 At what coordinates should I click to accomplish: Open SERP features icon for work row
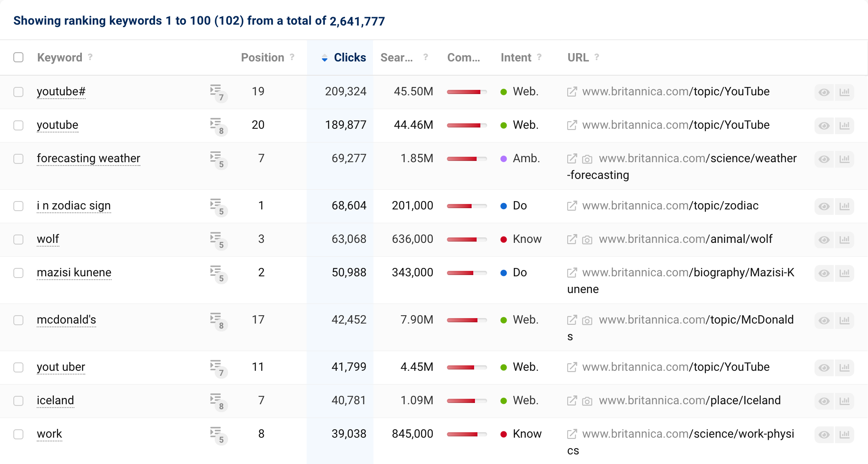pyautogui.click(x=218, y=435)
